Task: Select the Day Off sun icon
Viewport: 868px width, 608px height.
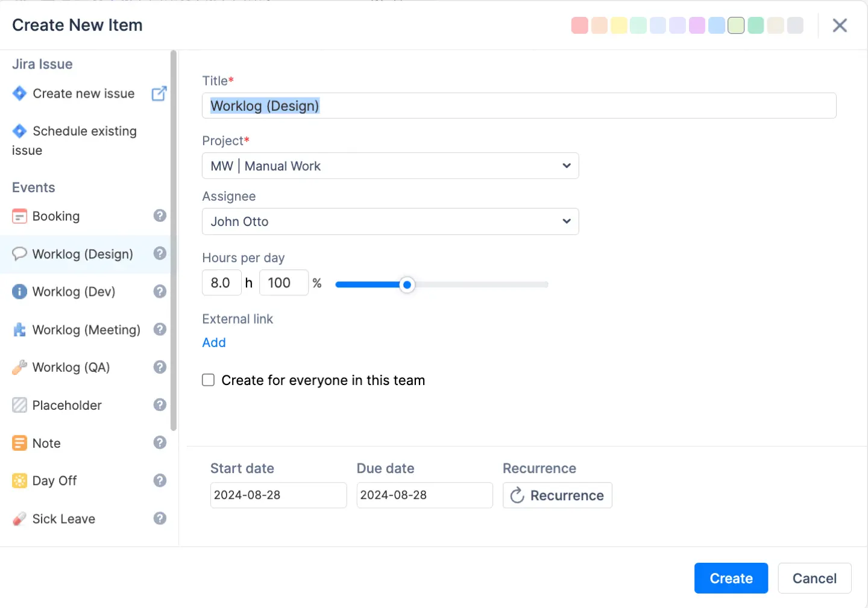Action: tap(19, 481)
